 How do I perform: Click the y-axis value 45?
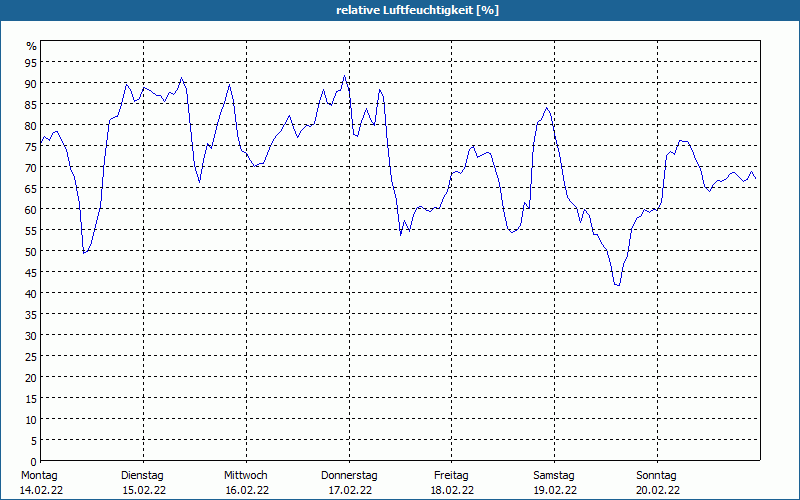[32, 273]
